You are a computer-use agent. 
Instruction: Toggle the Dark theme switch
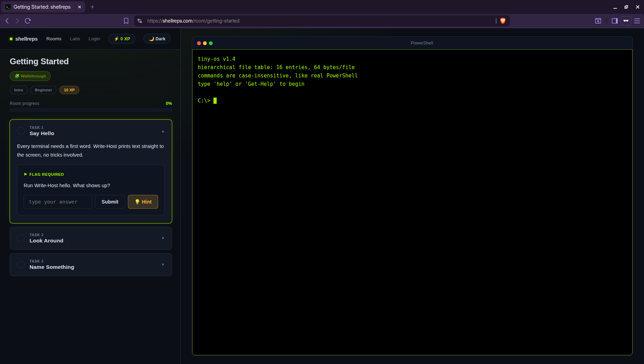pos(157,39)
